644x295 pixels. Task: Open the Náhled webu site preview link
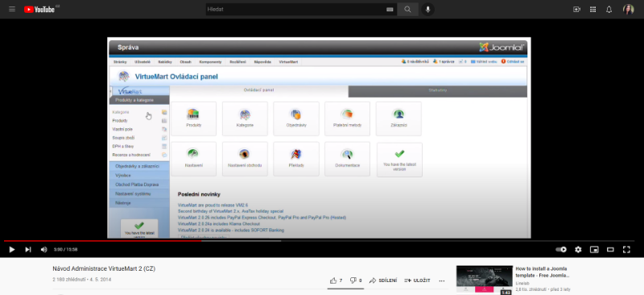click(x=484, y=62)
